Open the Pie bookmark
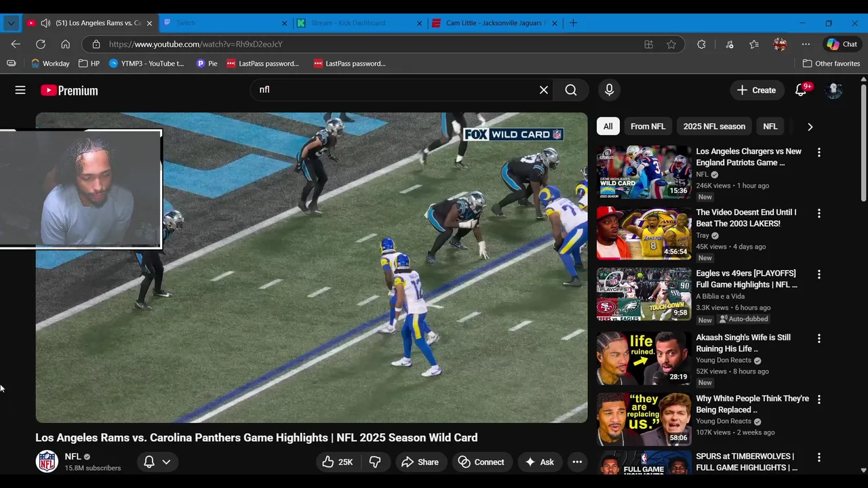868x488 pixels. point(207,64)
